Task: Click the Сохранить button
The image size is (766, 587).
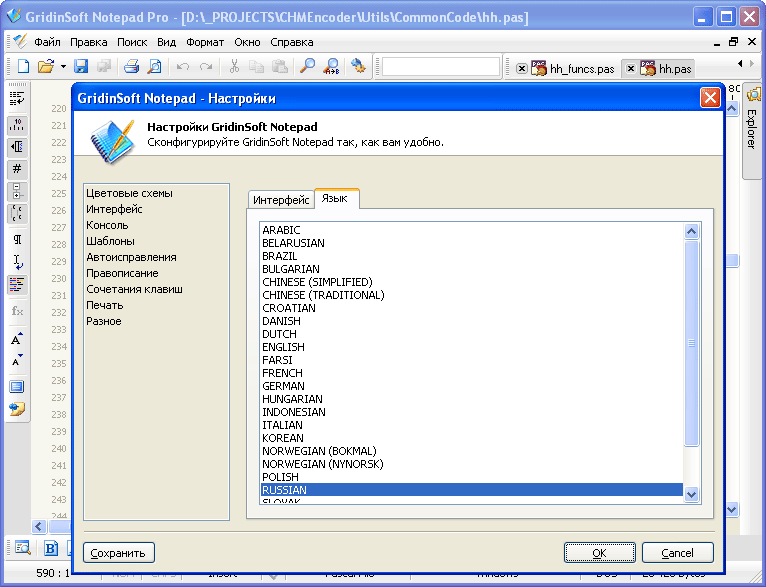Action: 119,553
